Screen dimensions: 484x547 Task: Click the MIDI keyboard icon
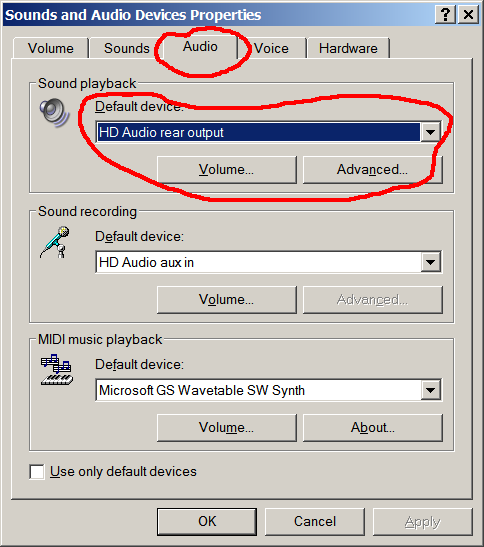pyautogui.click(x=57, y=370)
